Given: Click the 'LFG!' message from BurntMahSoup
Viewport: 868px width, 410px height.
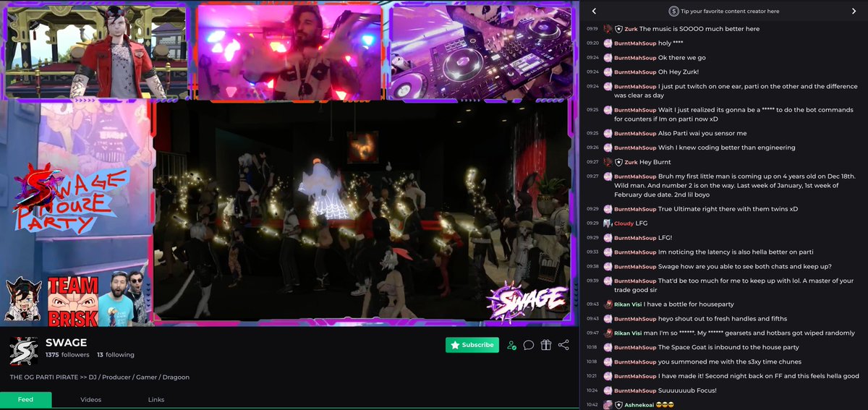Looking at the screenshot, I should (x=665, y=238).
